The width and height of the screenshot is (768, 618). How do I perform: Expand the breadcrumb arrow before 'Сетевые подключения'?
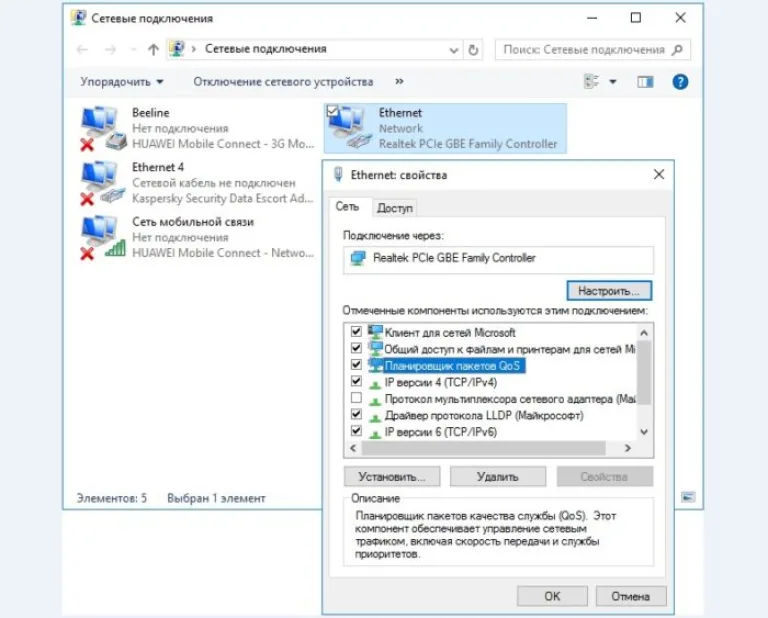(x=194, y=49)
